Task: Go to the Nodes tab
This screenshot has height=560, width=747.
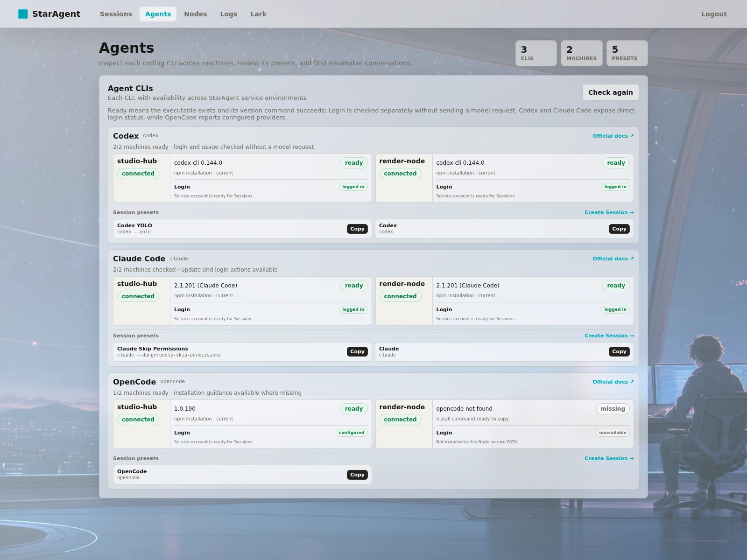Action: tap(195, 14)
